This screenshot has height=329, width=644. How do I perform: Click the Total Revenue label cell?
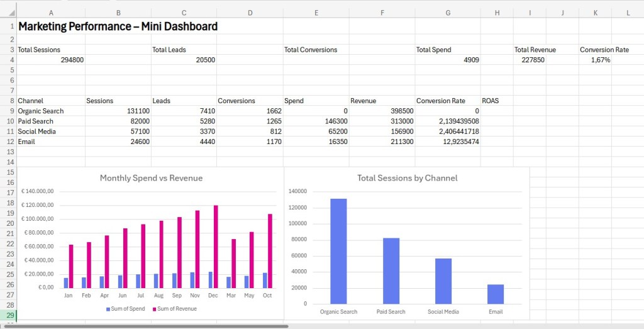530,50
